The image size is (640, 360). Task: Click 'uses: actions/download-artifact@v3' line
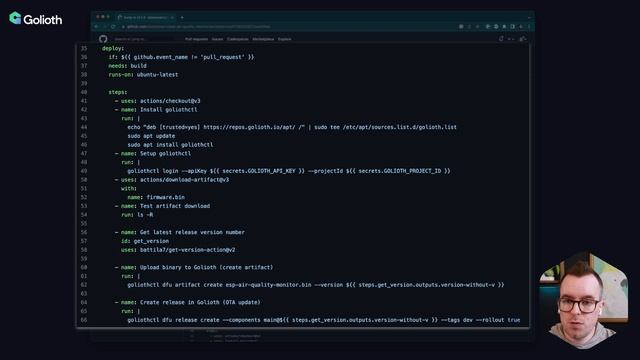click(x=172, y=180)
